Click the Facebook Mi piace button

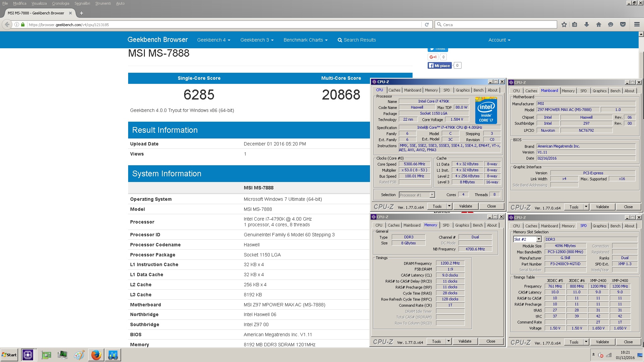[440, 66]
